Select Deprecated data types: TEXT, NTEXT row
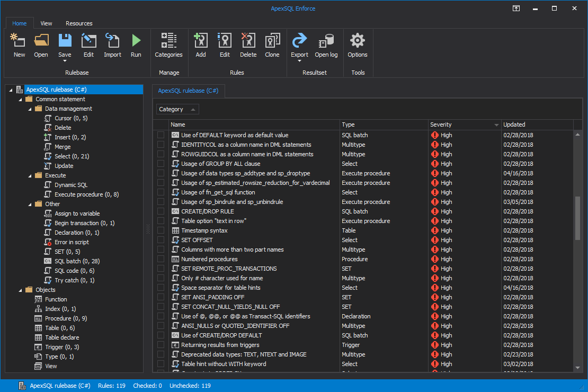The height and width of the screenshot is (392, 588). (x=363, y=354)
